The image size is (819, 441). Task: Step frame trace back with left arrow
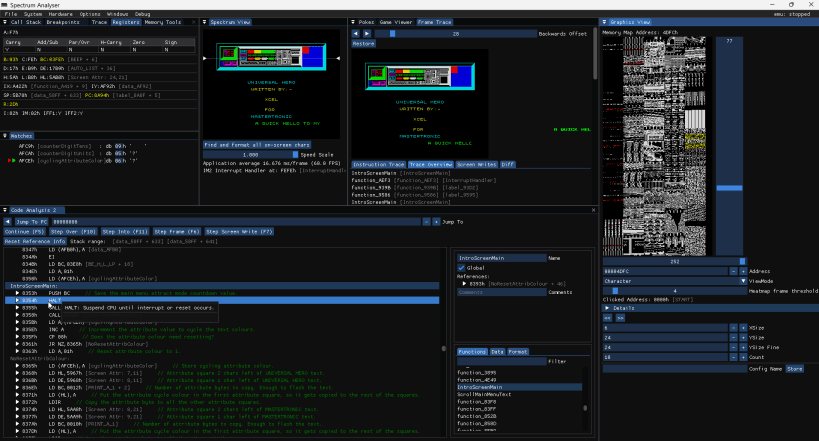[x=356, y=33]
